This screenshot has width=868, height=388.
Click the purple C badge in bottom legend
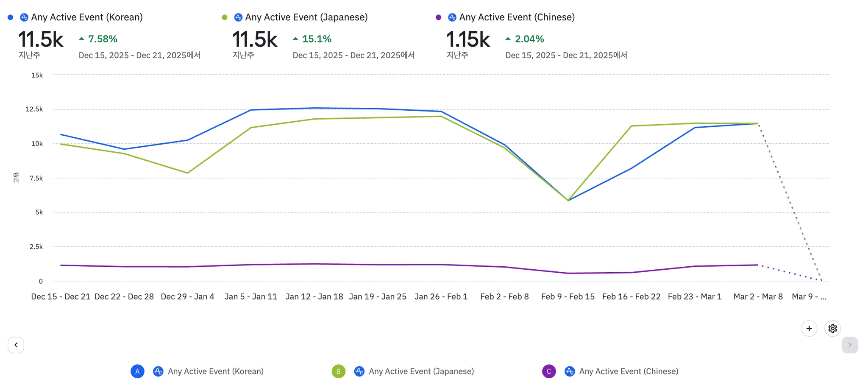click(x=549, y=371)
